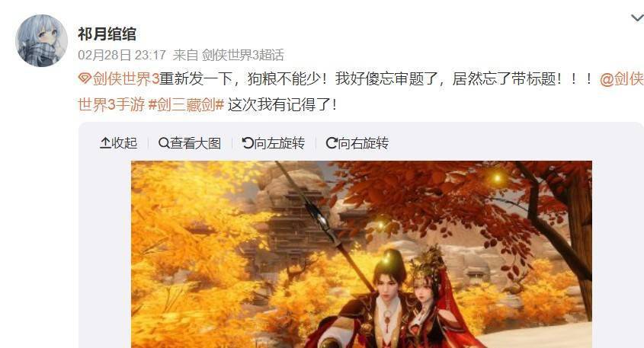Collapse the image with 收起
The width and height of the screenshot is (644, 348).
click(119, 143)
